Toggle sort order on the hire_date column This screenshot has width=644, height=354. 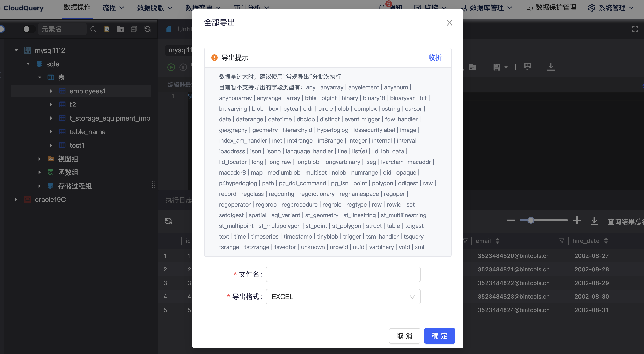coord(606,241)
